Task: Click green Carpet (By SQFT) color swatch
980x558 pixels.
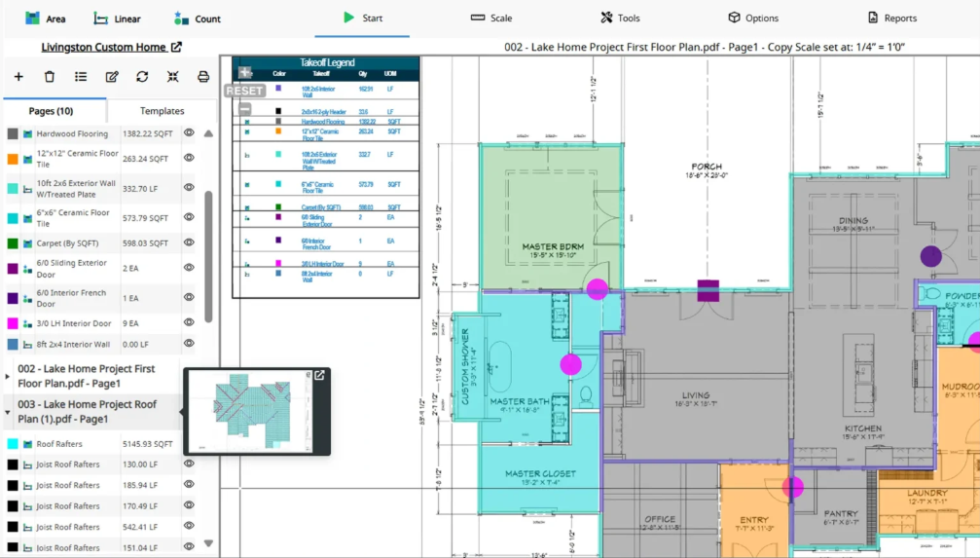Action: click(x=13, y=243)
